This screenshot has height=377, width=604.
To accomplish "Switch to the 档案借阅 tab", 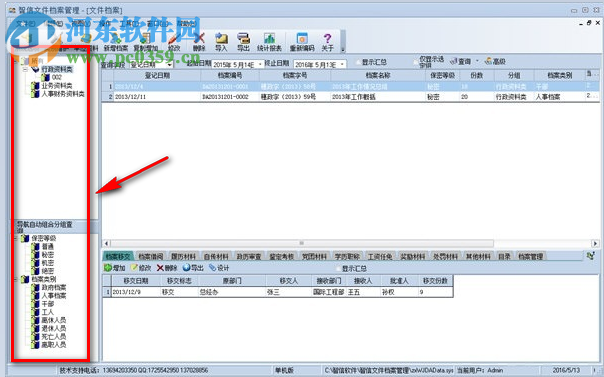I will click(x=151, y=256).
